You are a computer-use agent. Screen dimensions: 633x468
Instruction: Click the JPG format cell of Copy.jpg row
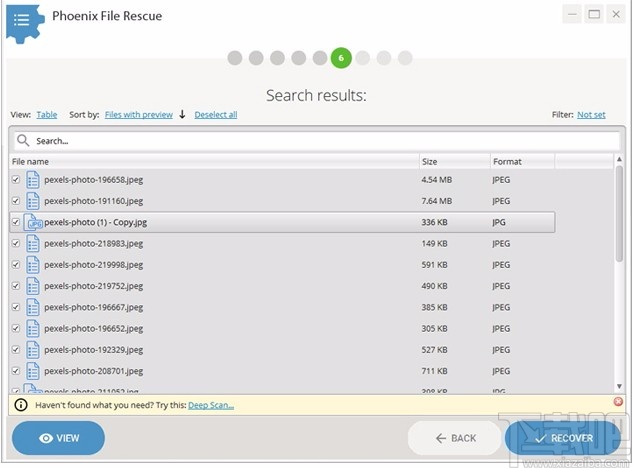(499, 222)
